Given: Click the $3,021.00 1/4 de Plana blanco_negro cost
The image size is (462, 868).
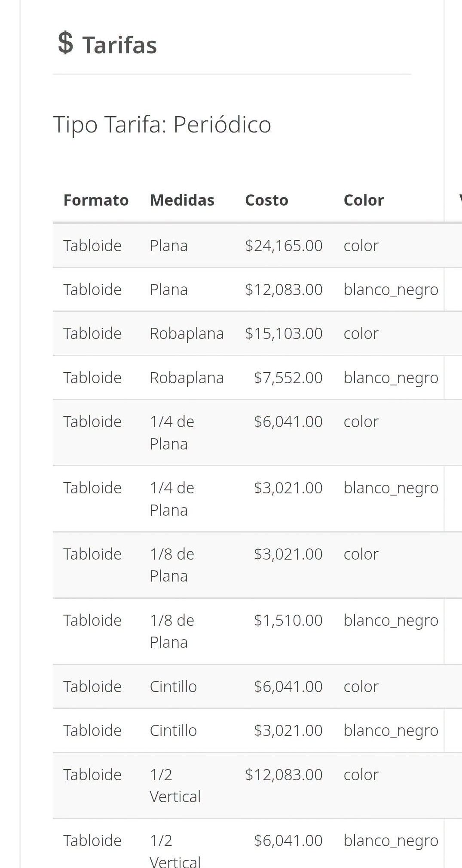Looking at the screenshot, I should pos(288,488).
